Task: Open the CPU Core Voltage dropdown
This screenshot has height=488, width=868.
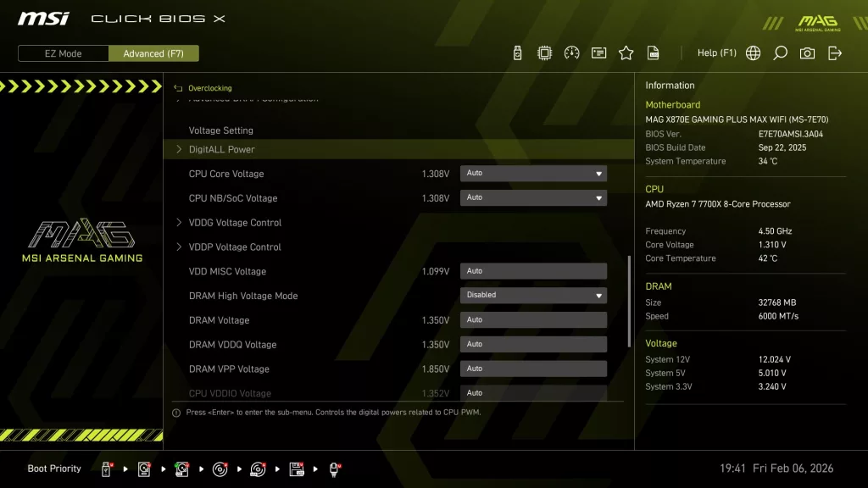Action: coord(533,173)
